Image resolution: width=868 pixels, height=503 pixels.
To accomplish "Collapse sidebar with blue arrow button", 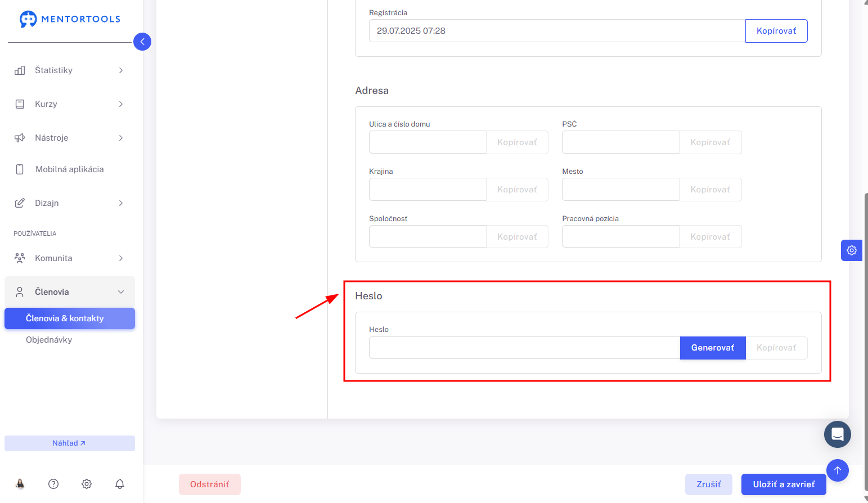I will pyautogui.click(x=142, y=42).
